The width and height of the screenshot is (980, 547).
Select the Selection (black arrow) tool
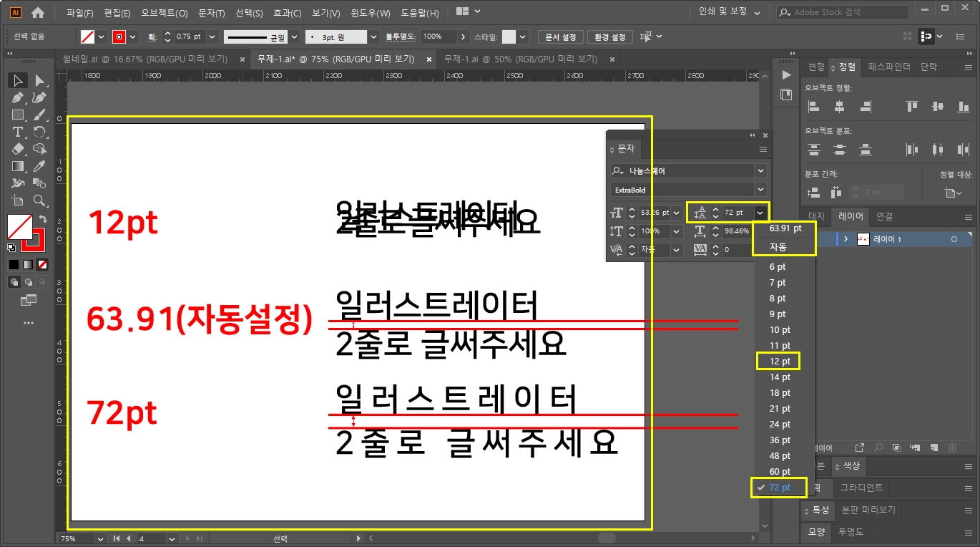18,80
